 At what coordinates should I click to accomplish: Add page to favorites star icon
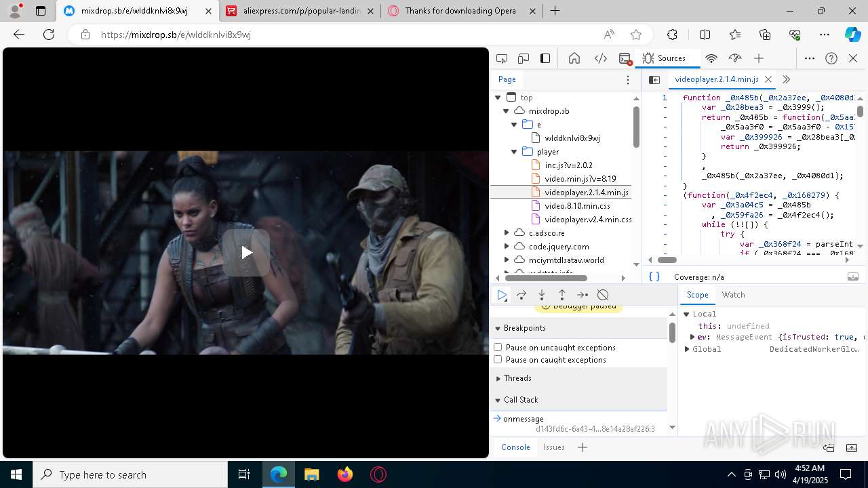coord(636,35)
